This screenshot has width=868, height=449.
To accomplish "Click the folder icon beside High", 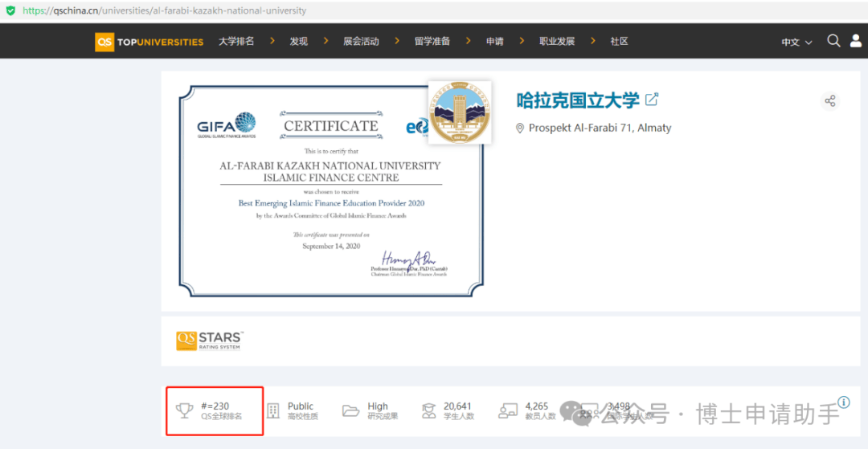I will click(351, 410).
